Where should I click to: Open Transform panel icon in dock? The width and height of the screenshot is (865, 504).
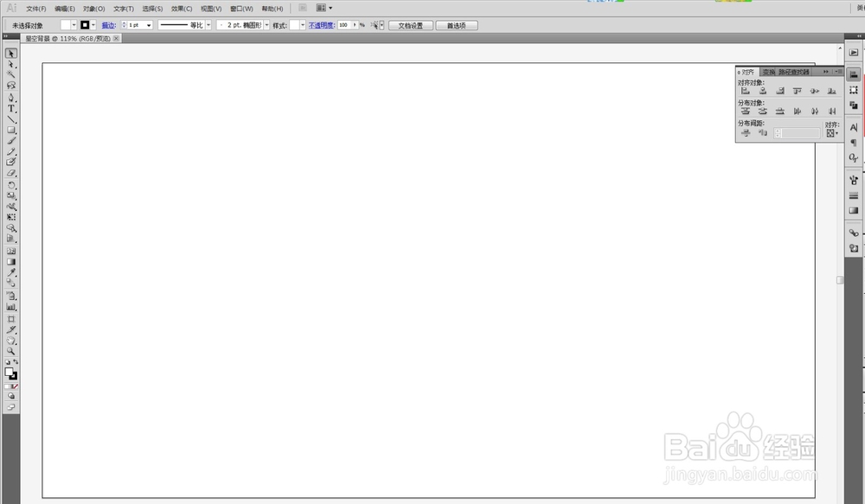[x=854, y=90]
